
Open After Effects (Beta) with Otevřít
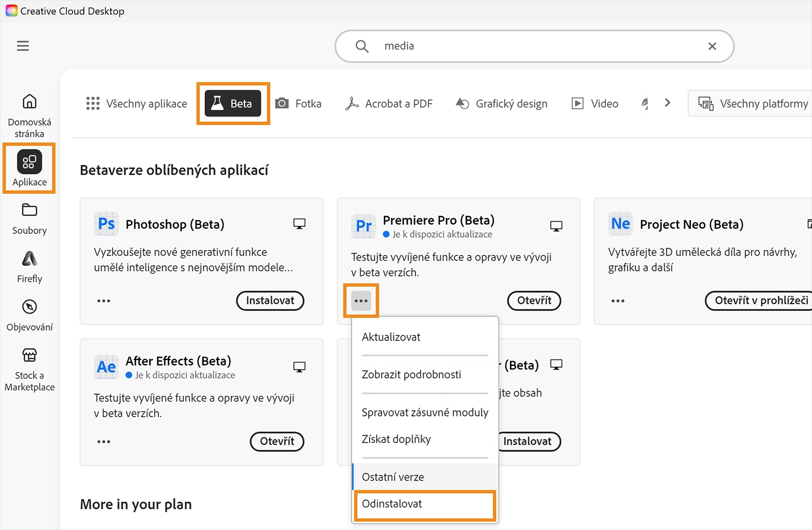(x=277, y=442)
